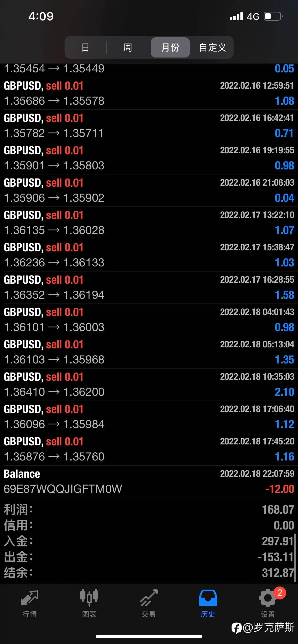Viewport: 298px width, 644px height.
Task: Tap profit value 1.07
Action: coord(285,230)
